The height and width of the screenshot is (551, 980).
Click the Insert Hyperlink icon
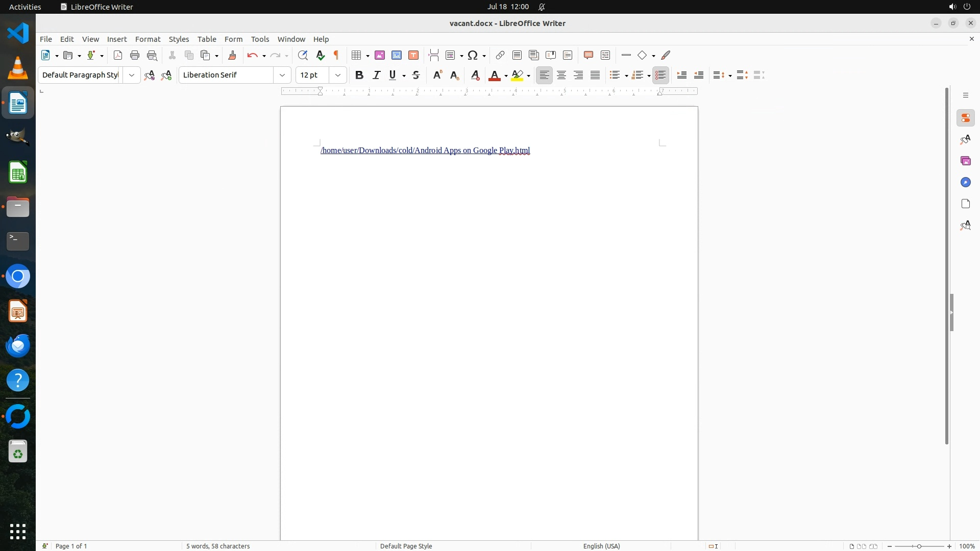500,55
